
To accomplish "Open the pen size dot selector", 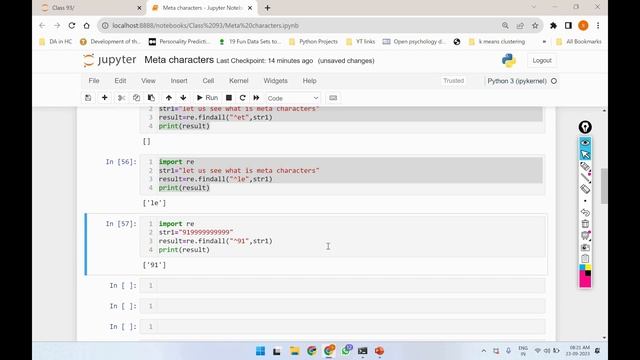I will [585, 201].
